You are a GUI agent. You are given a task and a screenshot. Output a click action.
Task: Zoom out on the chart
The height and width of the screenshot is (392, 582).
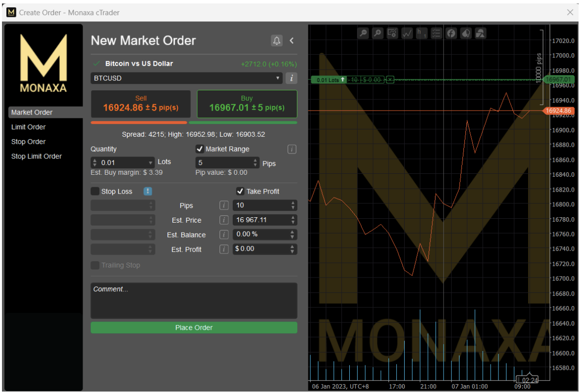(x=363, y=34)
